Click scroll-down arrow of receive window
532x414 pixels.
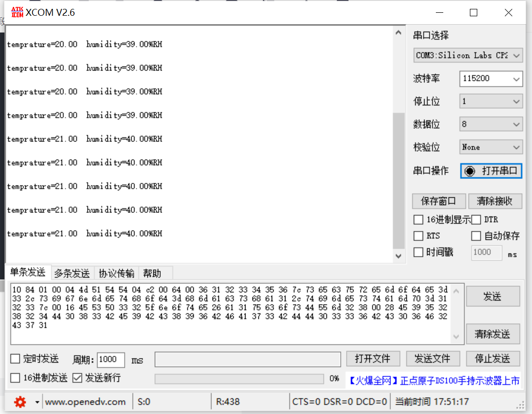click(399, 256)
